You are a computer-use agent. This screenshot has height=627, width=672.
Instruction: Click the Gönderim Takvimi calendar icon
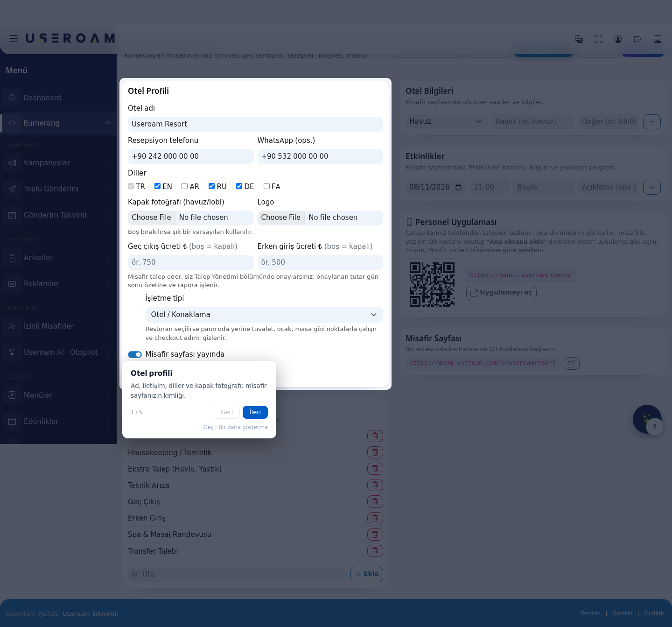tap(12, 215)
